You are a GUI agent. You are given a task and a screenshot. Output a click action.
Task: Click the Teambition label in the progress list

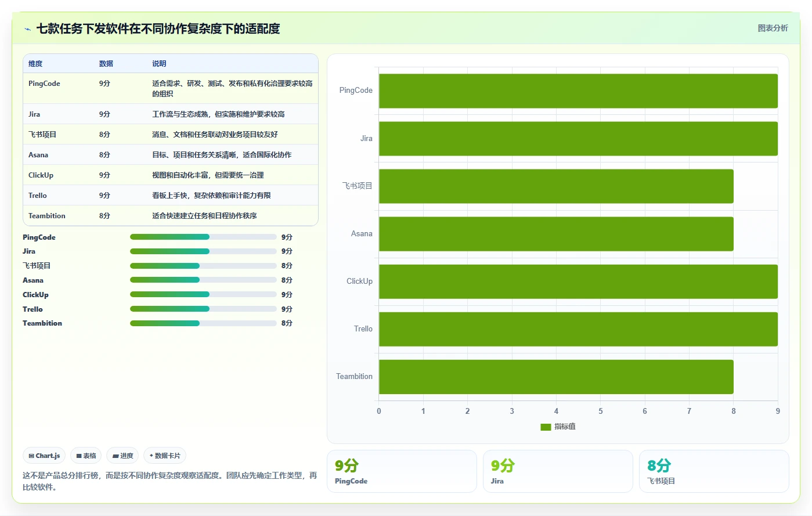[42, 323]
